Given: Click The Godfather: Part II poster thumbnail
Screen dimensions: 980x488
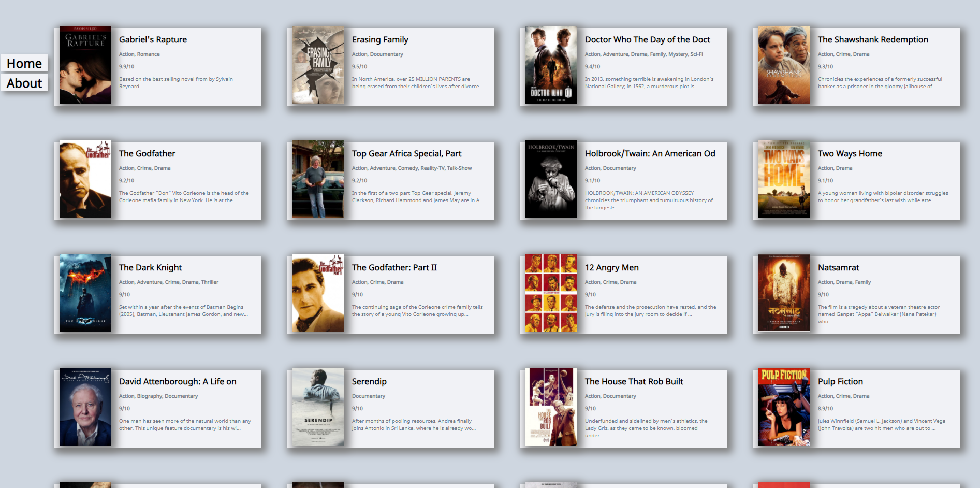Looking at the screenshot, I should (x=318, y=293).
